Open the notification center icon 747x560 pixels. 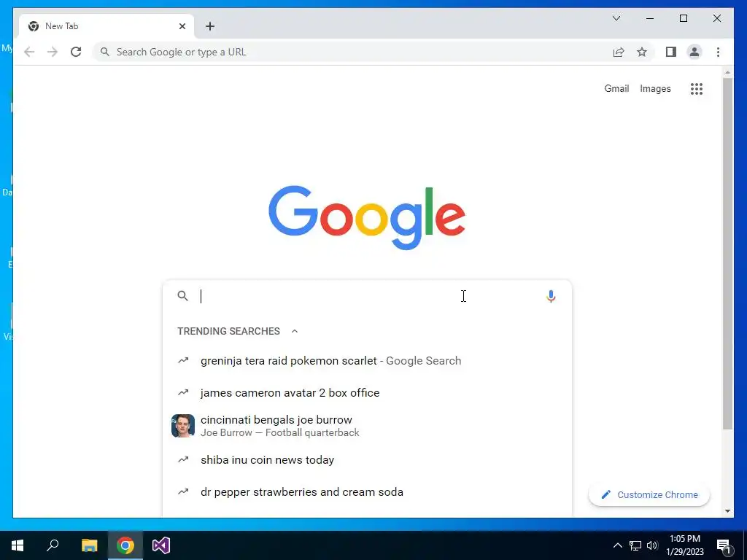pos(724,545)
